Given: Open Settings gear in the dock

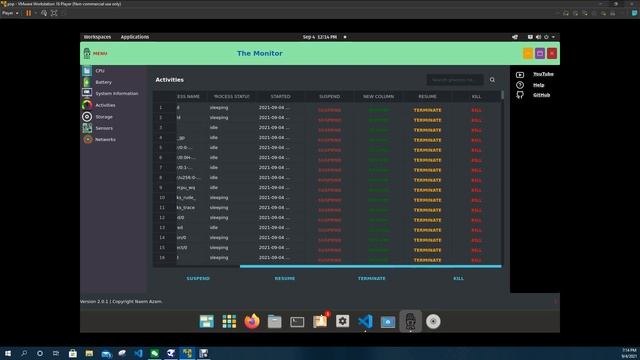Looking at the screenshot, I should (x=342, y=321).
